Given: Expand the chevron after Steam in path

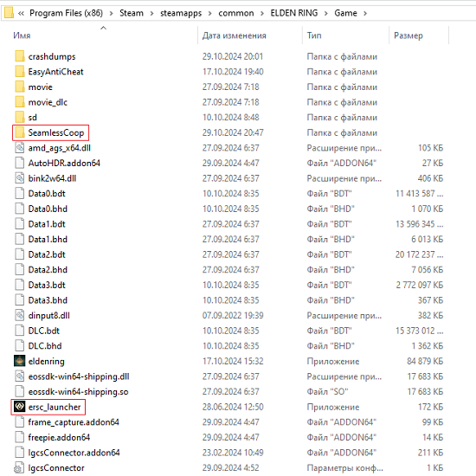Looking at the screenshot, I should 151,13.
